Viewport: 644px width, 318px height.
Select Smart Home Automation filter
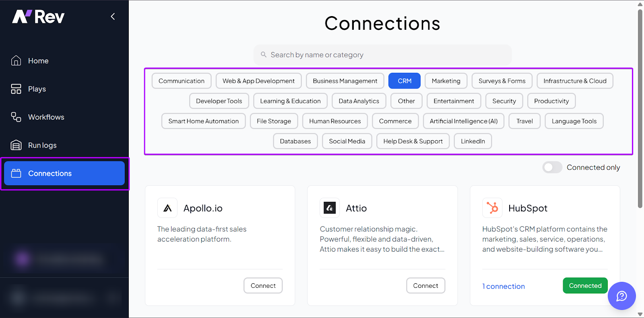pyautogui.click(x=204, y=121)
